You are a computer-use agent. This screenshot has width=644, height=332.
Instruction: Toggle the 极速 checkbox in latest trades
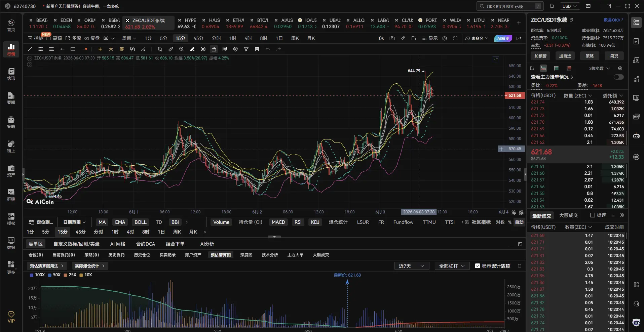coord(593,215)
